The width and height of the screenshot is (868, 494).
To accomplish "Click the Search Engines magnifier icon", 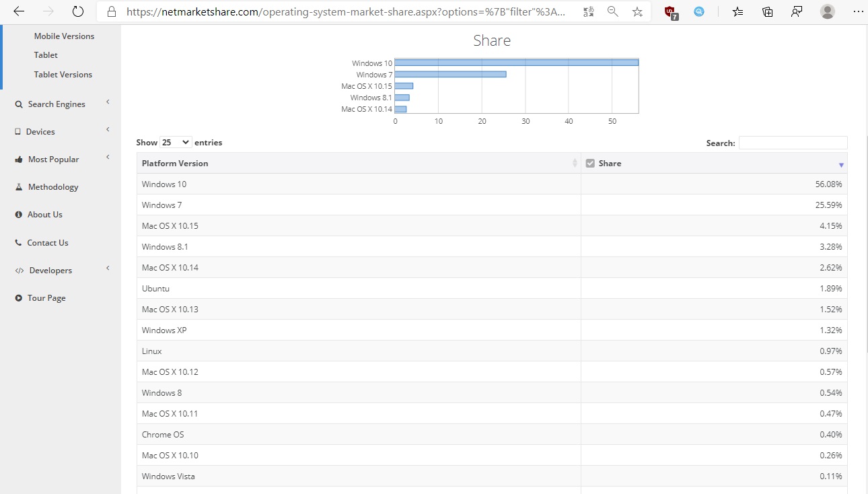I will (x=19, y=104).
